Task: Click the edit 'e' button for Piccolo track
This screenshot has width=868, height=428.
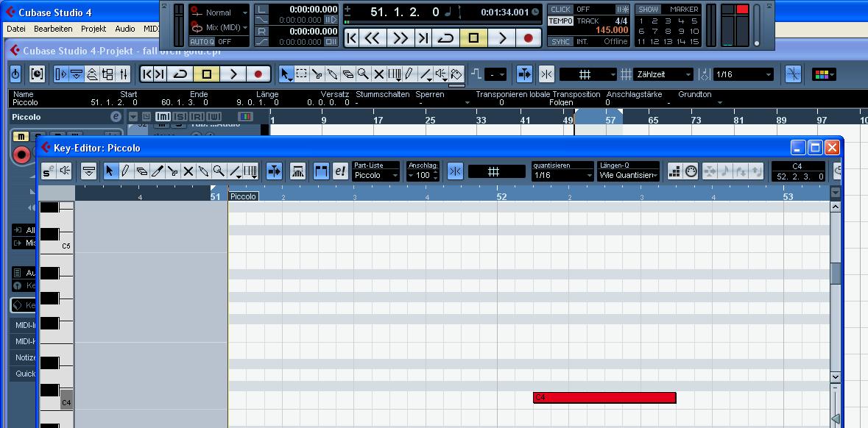Action: tap(116, 117)
